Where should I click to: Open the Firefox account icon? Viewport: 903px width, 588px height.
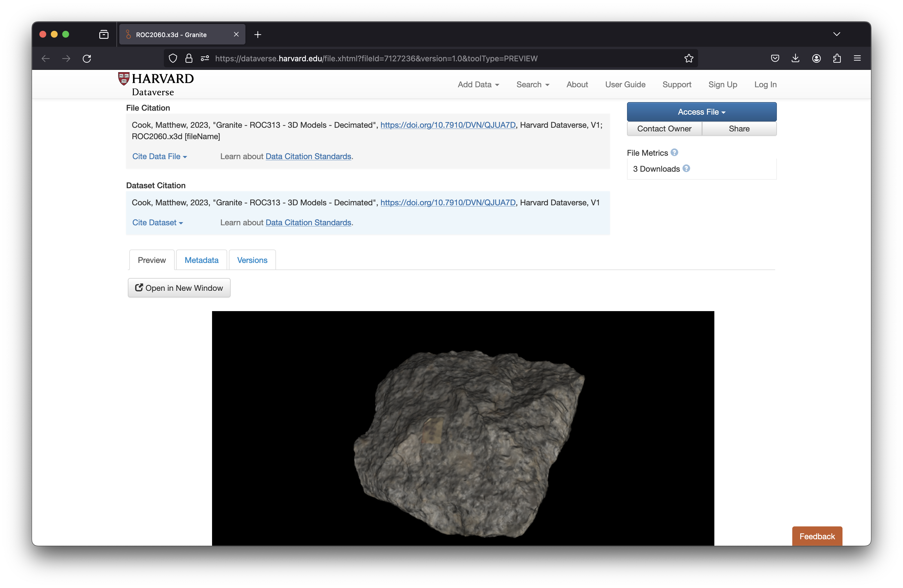point(816,58)
